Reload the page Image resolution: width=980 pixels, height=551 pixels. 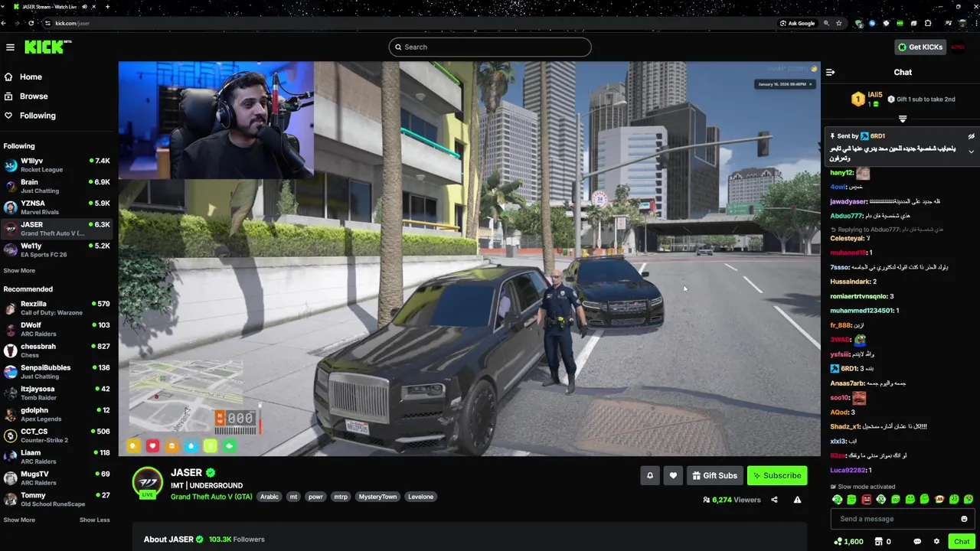pos(31,23)
